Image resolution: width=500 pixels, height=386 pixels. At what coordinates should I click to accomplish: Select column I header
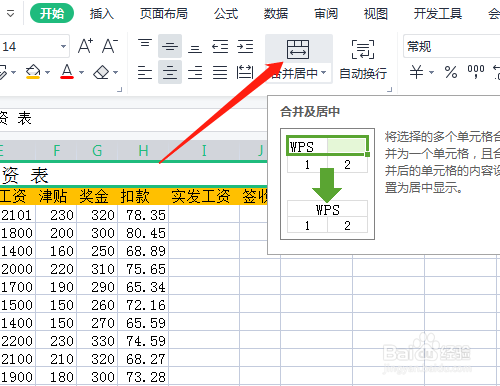[x=204, y=151]
